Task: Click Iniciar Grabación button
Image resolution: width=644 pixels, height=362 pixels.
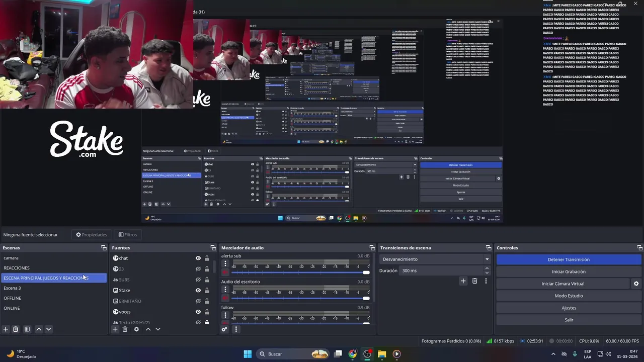Action: pos(569,271)
